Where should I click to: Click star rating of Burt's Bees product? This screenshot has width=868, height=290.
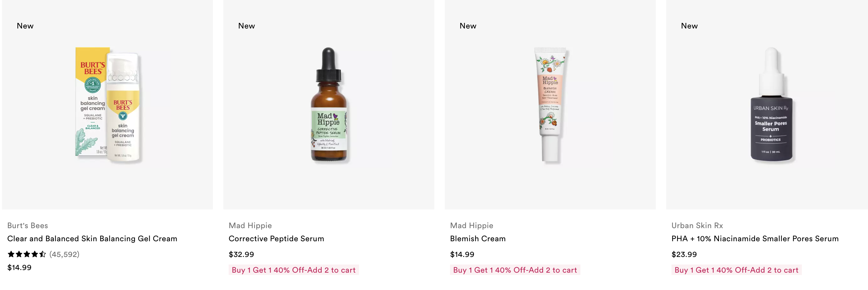coord(27,254)
